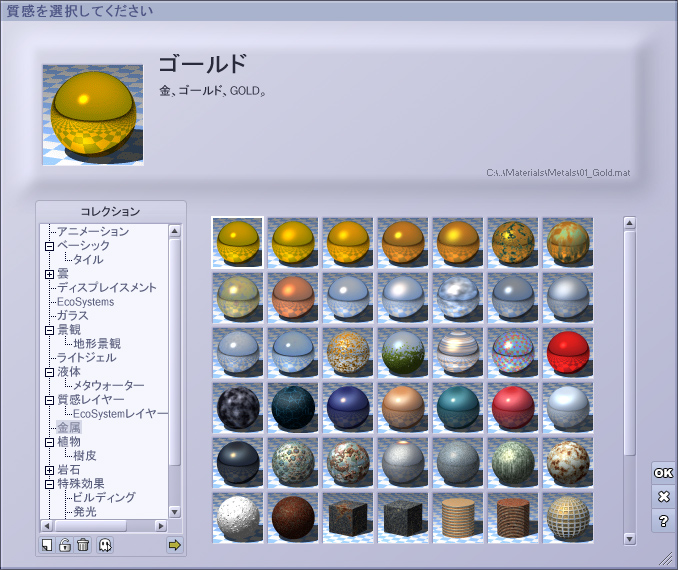The width and height of the screenshot is (678, 570).
Task: Click material grid scroll up arrow
Action: 630,223
